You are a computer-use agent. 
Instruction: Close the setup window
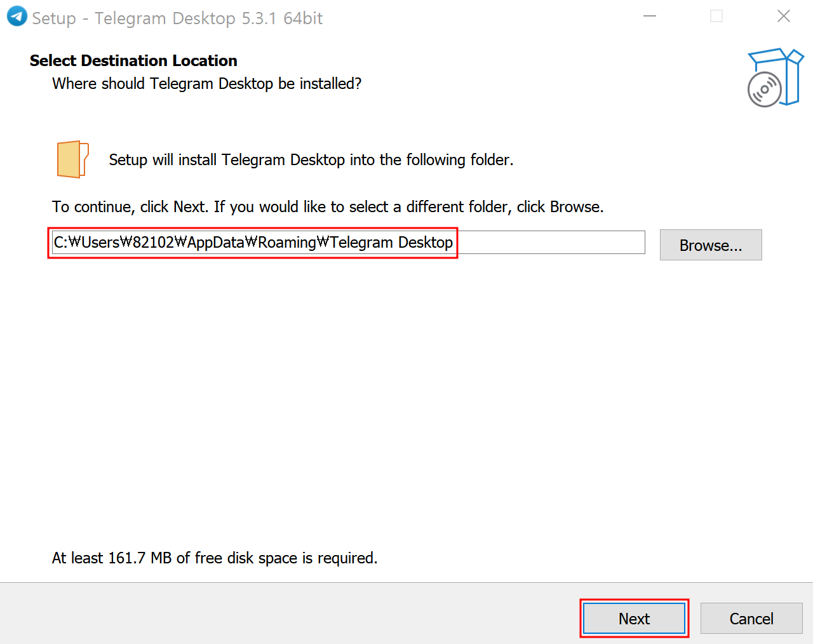[x=784, y=17]
